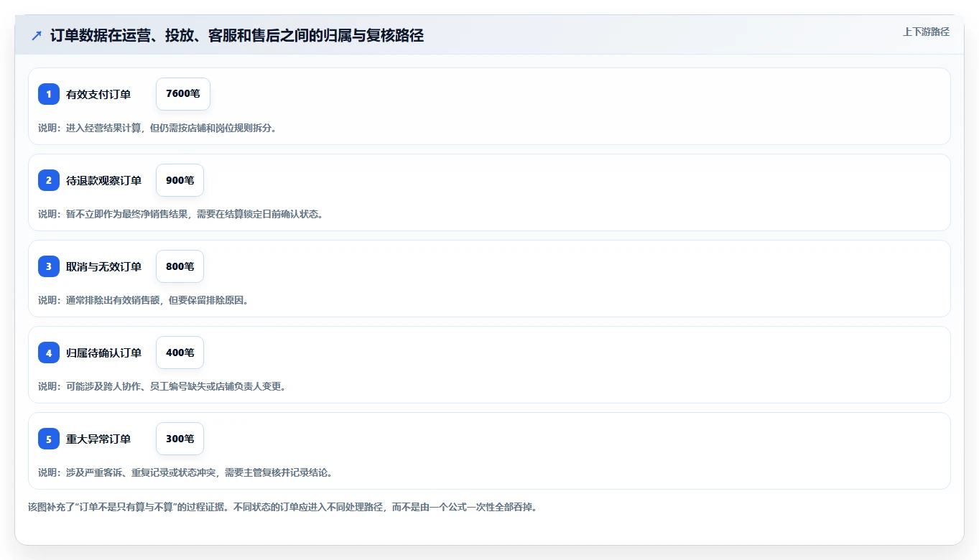Viewport: 979px width, 560px height.
Task: Click the note starting 说明：暂不立即作为最终净销售结果
Action: pyautogui.click(x=180, y=214)
